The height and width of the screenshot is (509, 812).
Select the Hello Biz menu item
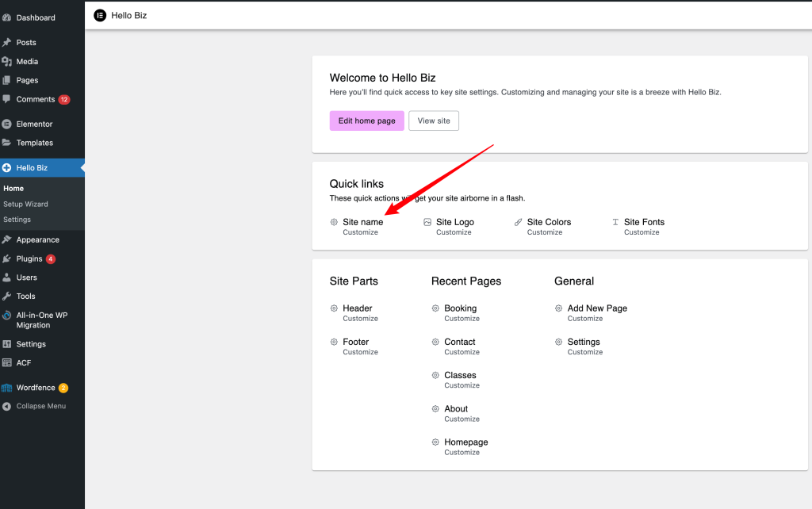pos(43,168)
